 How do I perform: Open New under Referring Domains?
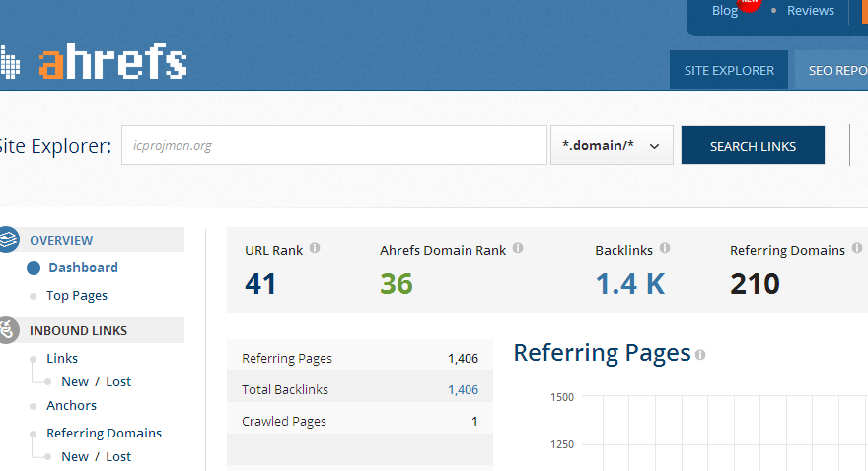(x=75, y=456)
